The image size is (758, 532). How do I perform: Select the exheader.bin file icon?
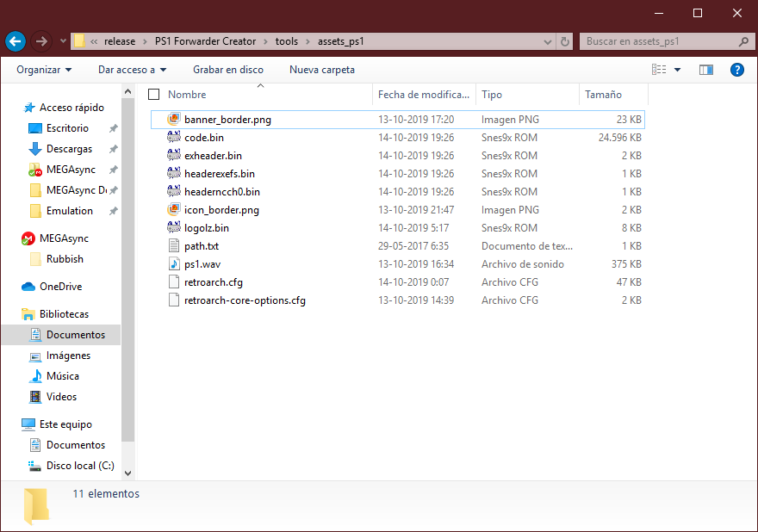(174, 155)
